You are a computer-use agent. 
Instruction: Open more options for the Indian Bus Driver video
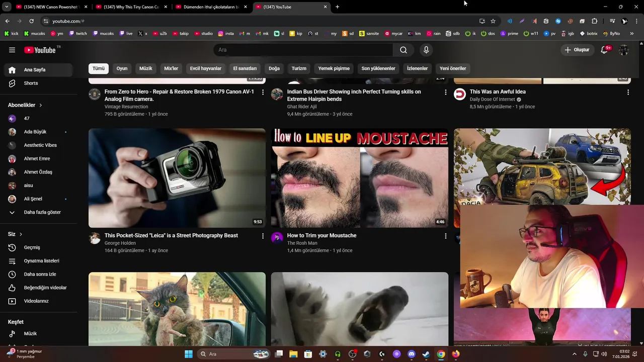[445, 92]
